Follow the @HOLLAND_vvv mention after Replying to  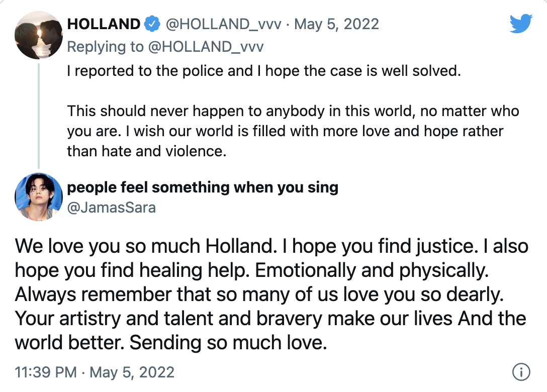(x=206, y=46)
